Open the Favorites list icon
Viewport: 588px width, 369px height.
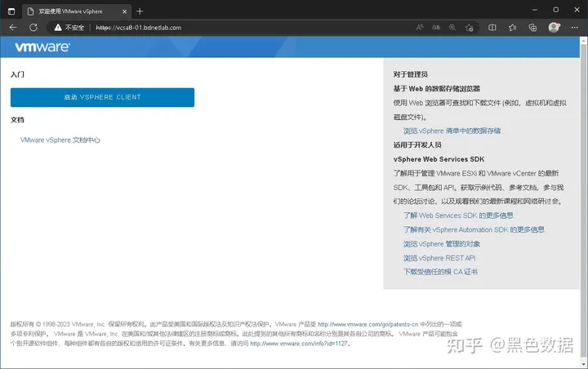[x=512, y=28]
